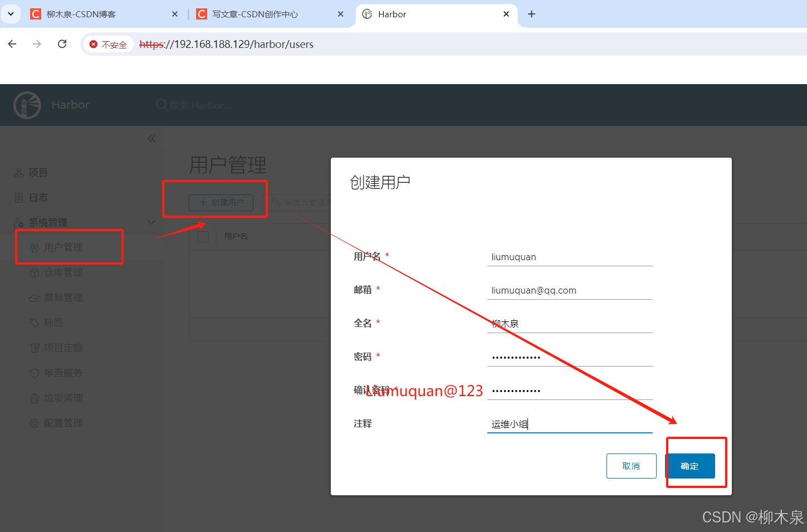Click the Harbor search box
This screenshot has width=807, height=532.
tap(200, 105)
